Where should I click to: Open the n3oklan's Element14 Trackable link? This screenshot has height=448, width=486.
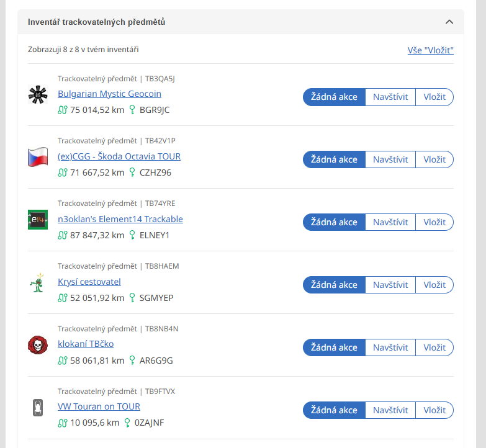(120, 219)
